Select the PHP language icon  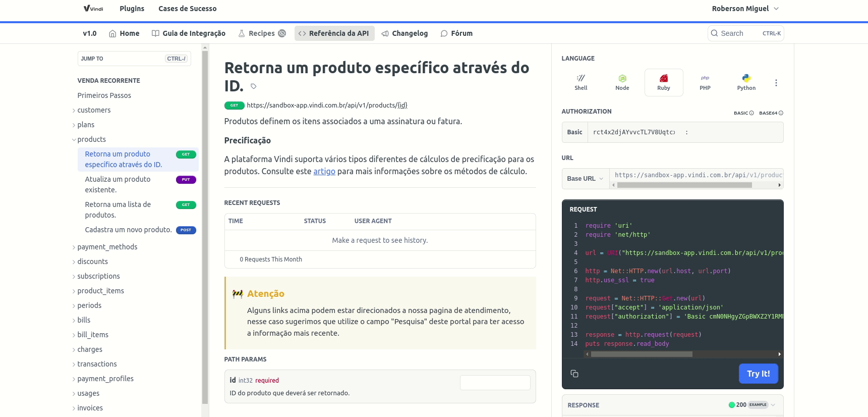click(705, 82)
